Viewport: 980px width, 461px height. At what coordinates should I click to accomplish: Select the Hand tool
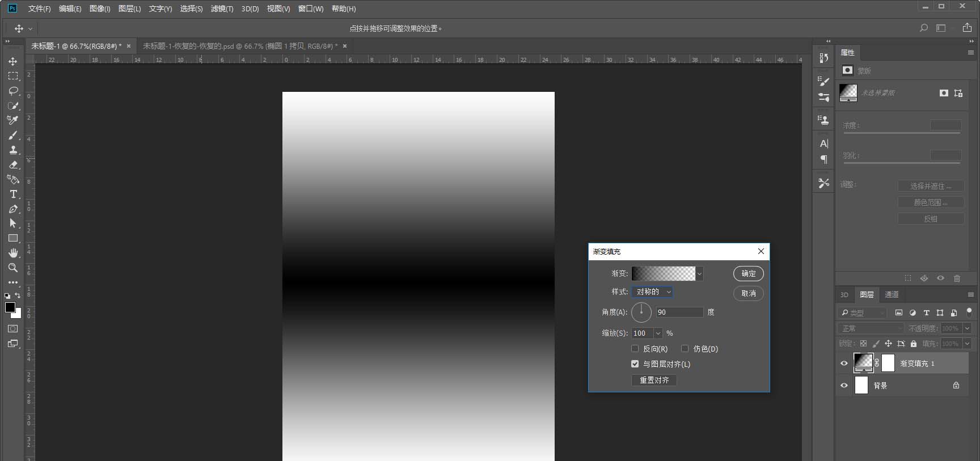click(x=13, y=253)
